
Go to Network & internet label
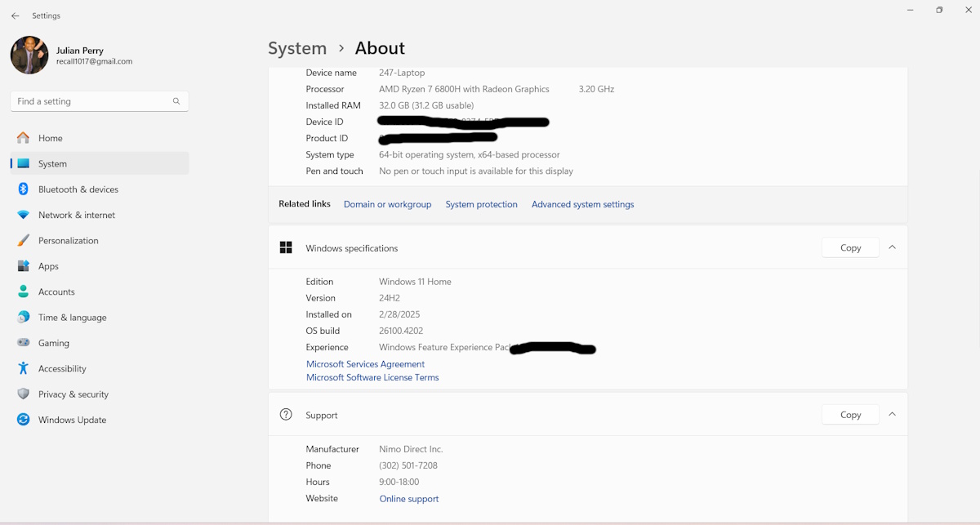pyautogui.click(x=77, y=215)
